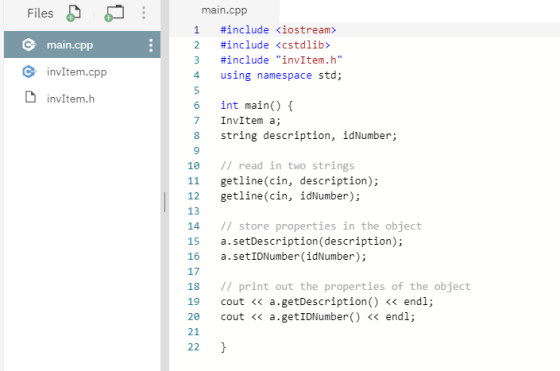560x371 pixels.
Task: Click line number 10 in the gutter
Action: 194,166
